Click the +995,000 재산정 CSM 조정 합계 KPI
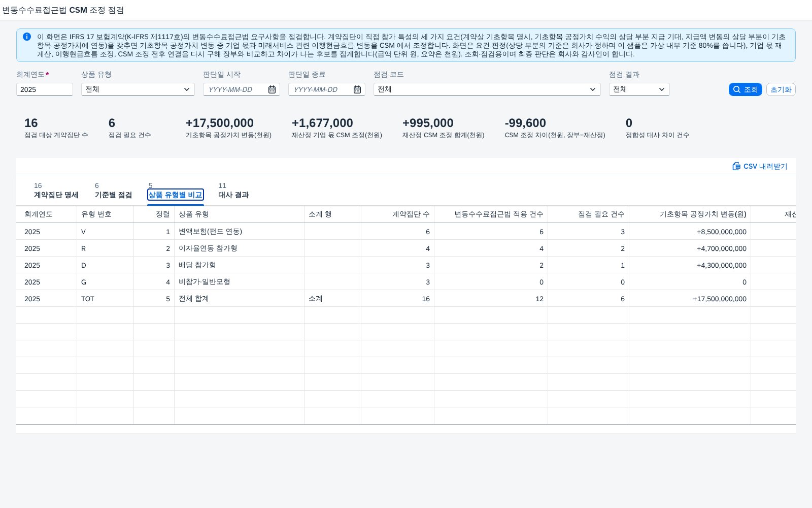The image size is (812, 508). click(443, 128)
